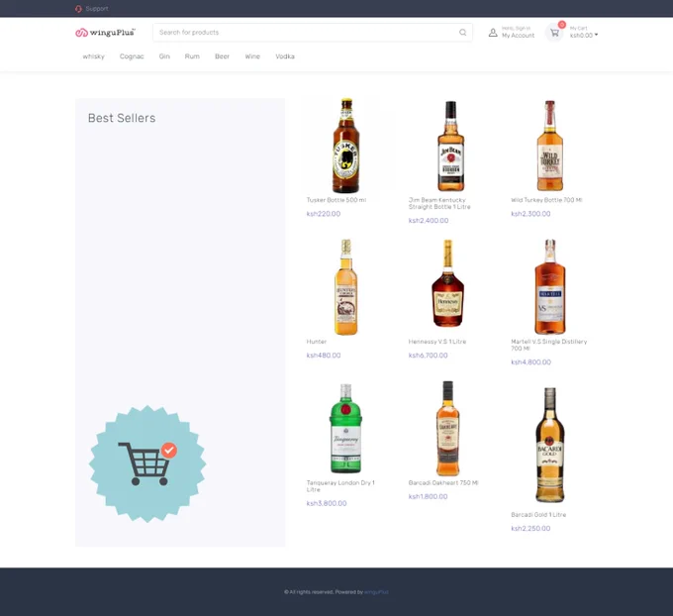The width and height of the screenshot is (673, 616).
Task: Click the Jim Beam bottle image
Action: point(450,146)
